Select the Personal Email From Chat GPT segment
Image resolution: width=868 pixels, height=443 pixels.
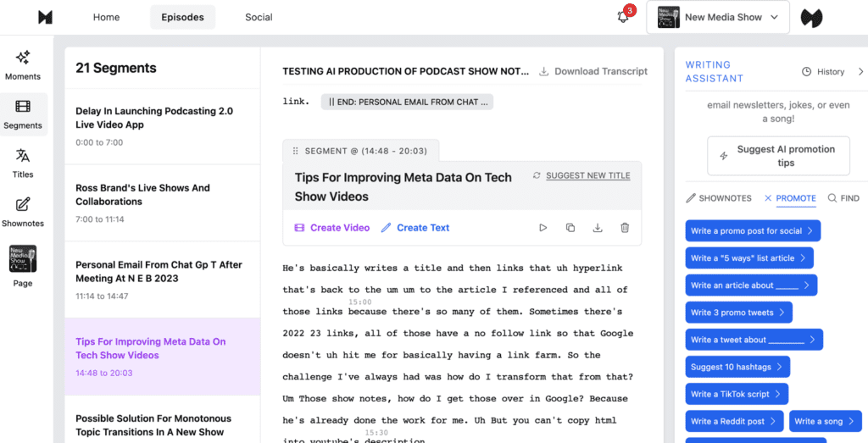(162, 280)
